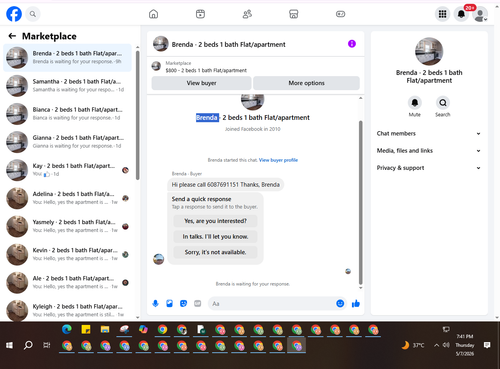Image resolution: width=500 pixels, height=369 pixels.
Task: Click the Windows Start button
Action: pos(9,345)
